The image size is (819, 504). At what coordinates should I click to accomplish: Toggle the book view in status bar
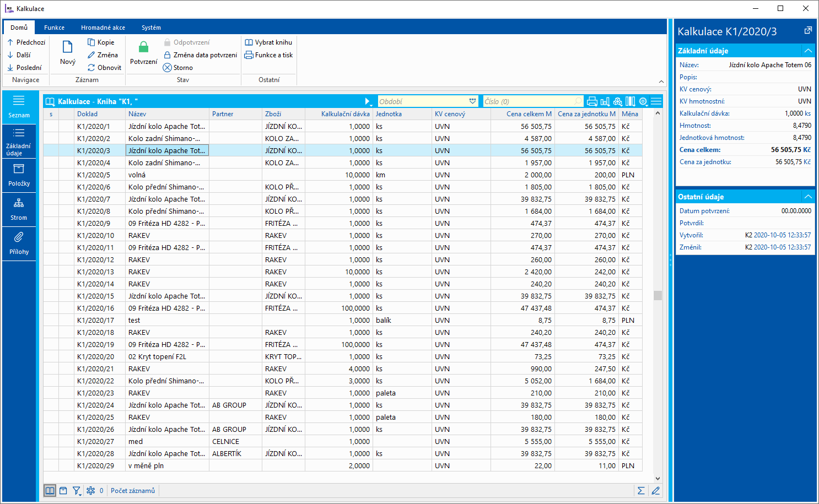[x=50, y=491]
